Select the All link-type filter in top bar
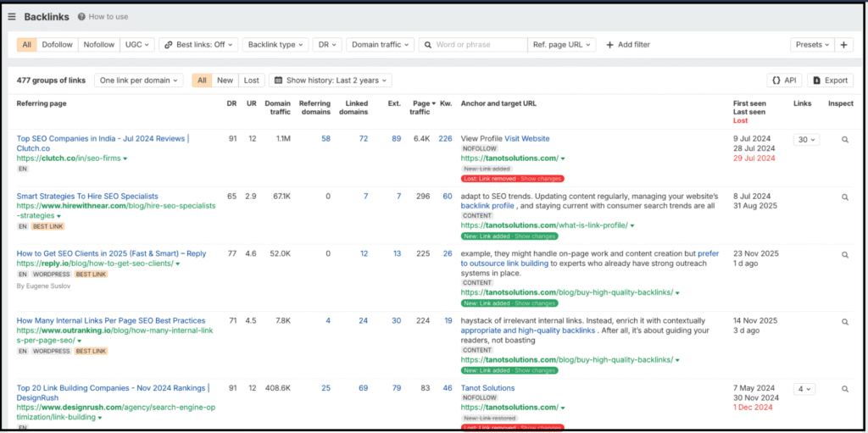Image resolution: width=868 pixels, height=433 pixels. point(26,45)
